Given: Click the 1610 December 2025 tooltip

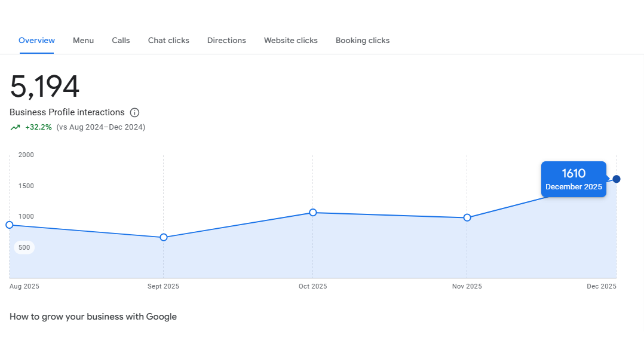Looking at the screenshot, I should pos(574,179).
